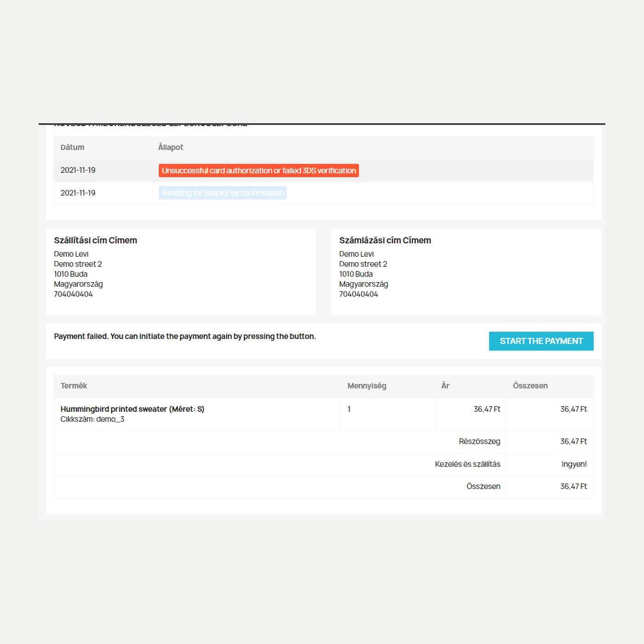
Task: Select the Összesen column header
Action: [530, 385]
